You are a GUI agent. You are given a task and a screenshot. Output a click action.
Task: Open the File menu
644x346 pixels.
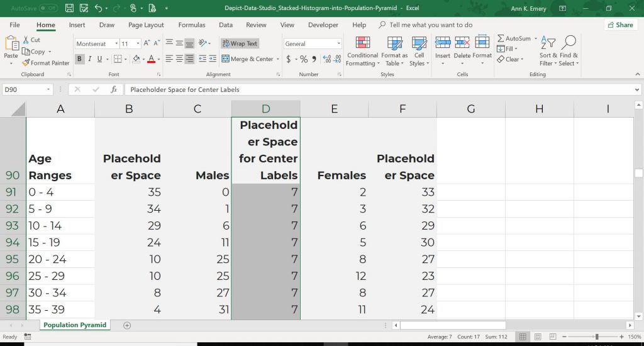(15, 25)
